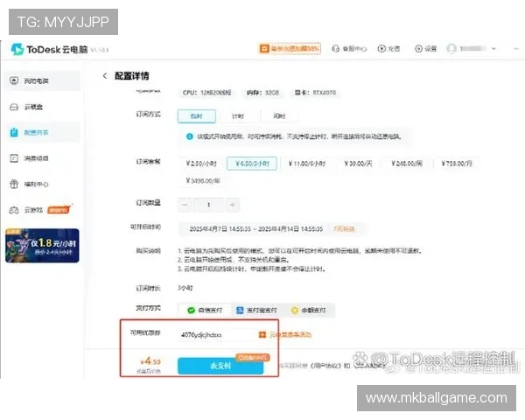Image resolution: width=525 pixels, height=420 pixels.
Task: Select the 包时 subscription mode
Action: tap(197, 116)
